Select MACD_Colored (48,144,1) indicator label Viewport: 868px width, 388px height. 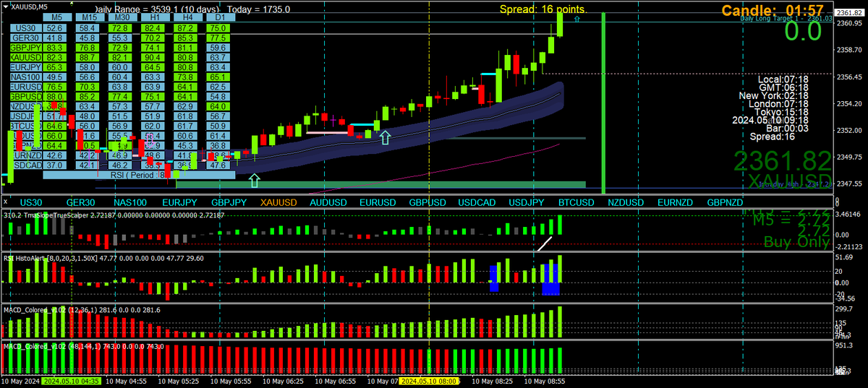84,347
